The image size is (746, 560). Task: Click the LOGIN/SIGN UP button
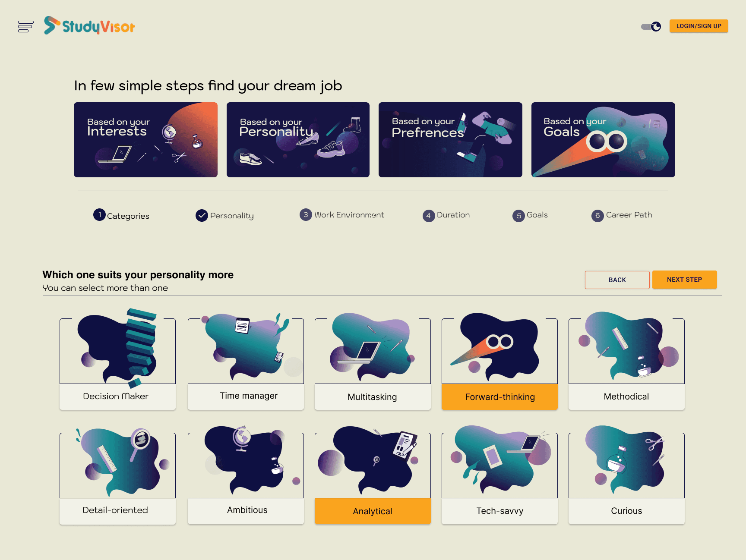[699, 26]
